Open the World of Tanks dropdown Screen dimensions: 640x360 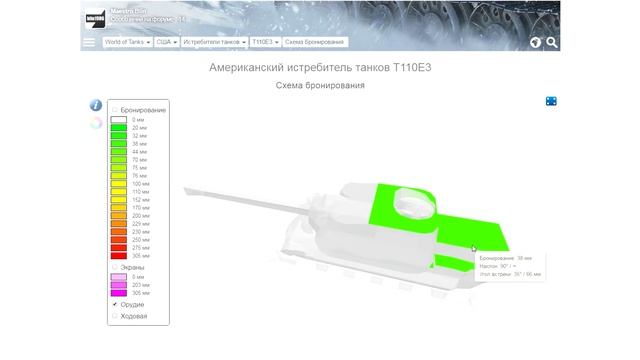[127, 42]
